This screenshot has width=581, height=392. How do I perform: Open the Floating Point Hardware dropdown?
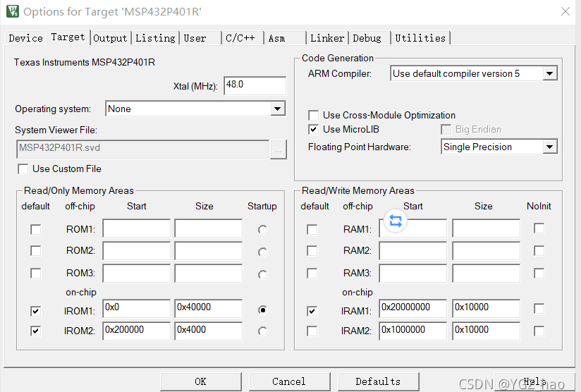pos(499,147)
